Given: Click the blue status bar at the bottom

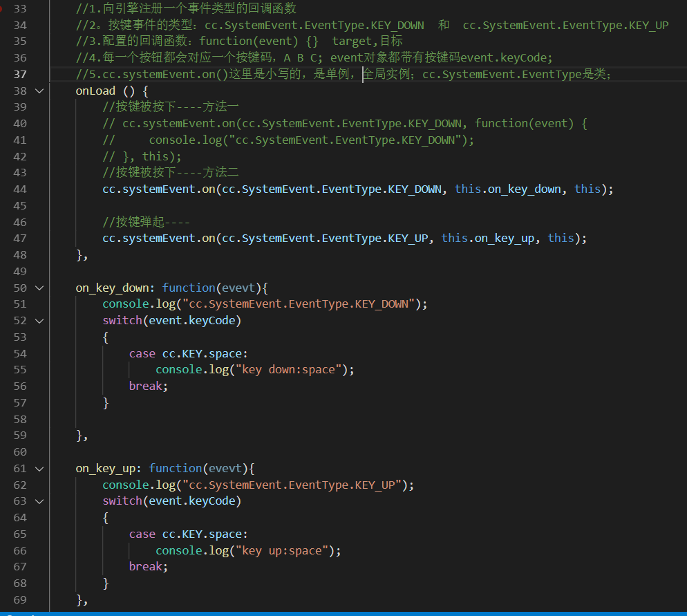Looking at the screenshot, I should [343, 613].
